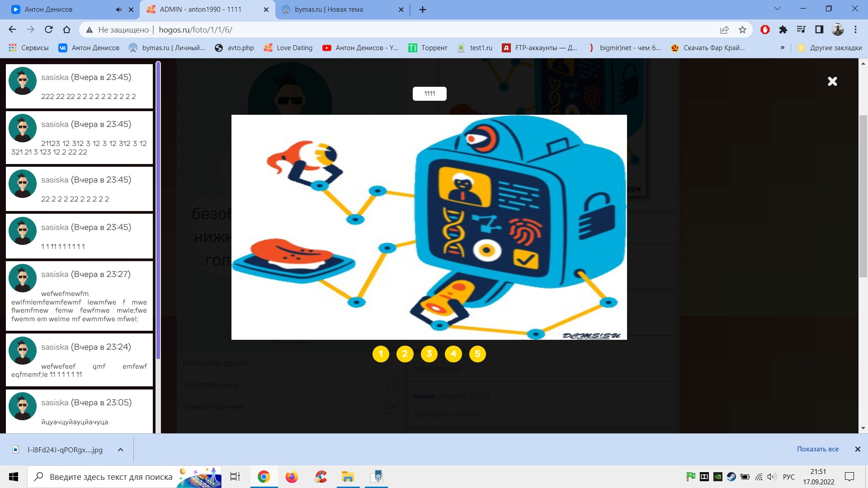Viewport: 868px width, 488px height.
Task: Select photo number 3 yellow circle
Action: [x=429, y=354]
